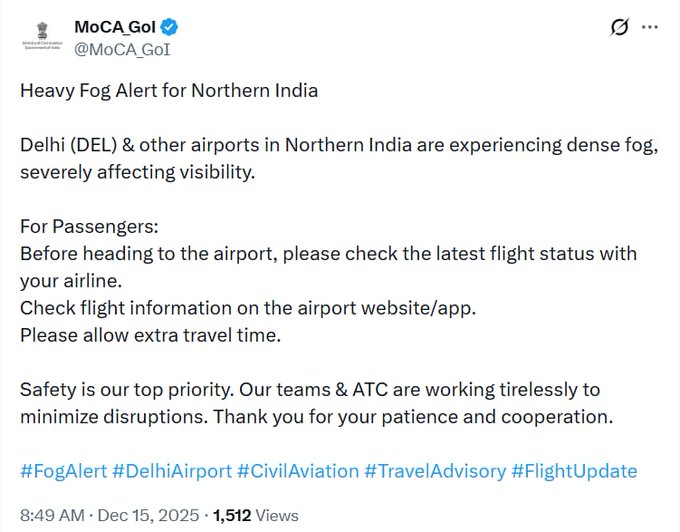Open the #DelhiAirport hashtag
The image size is (680, 532).
tap(170, 471)
